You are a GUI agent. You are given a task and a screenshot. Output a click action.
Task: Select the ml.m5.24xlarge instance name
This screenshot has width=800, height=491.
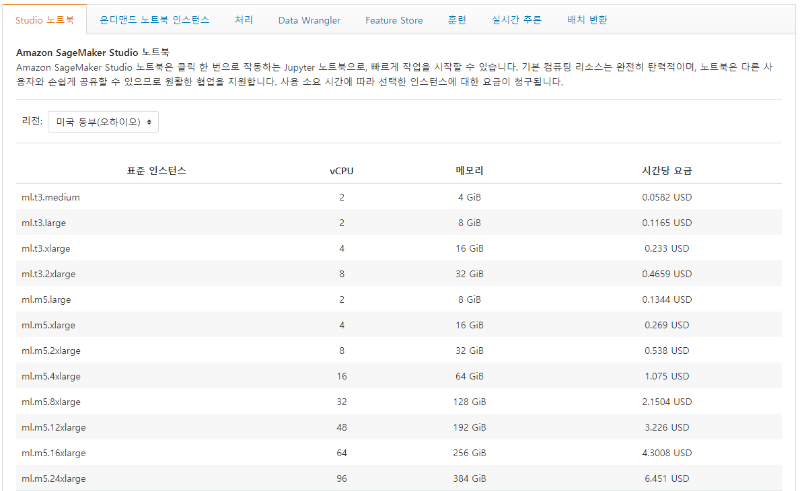pyautogui.click(x=54, y=478)
